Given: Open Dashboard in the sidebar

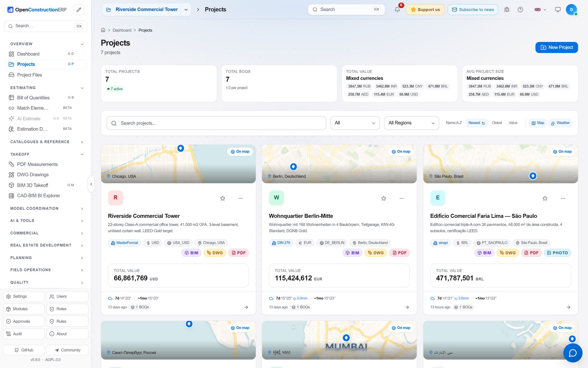Looking at the screenshot, I should (x=46, y=54).
